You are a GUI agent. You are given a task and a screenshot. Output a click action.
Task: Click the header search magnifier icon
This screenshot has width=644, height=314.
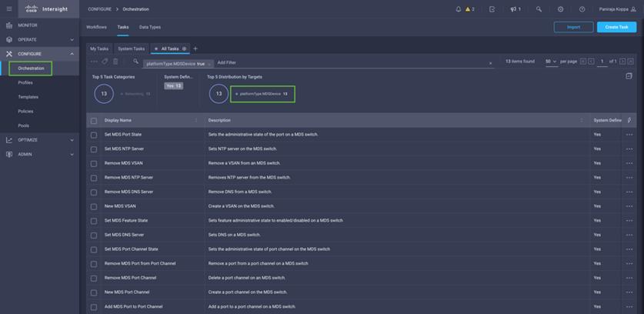[x=539, y=9]
